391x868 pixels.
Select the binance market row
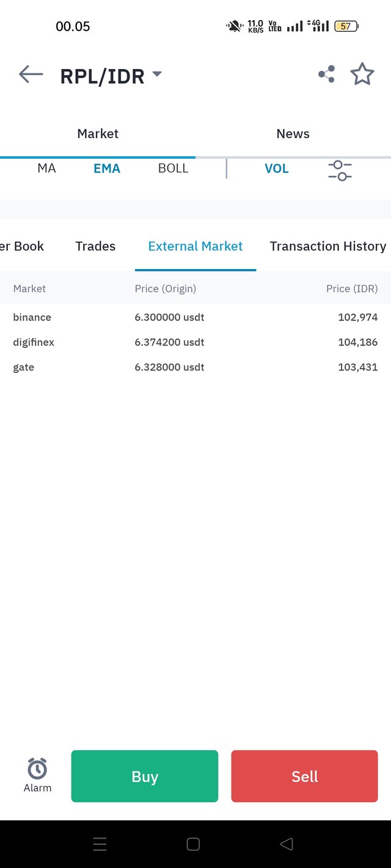[x=195, y=317]
